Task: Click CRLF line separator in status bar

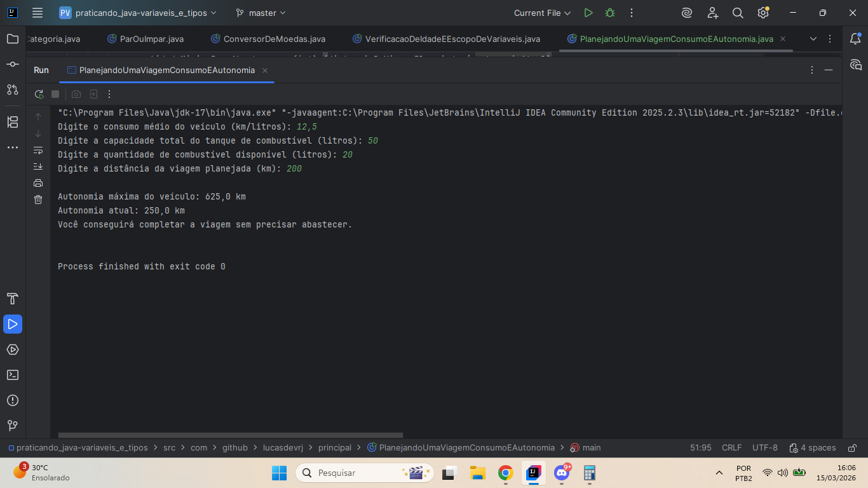Action: click(731, 448)
